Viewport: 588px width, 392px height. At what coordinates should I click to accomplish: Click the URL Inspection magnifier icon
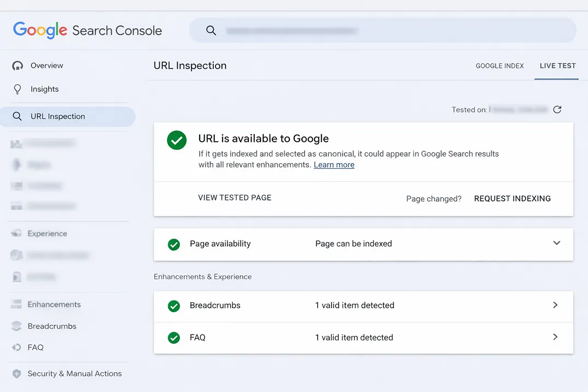tap(16, 116)
